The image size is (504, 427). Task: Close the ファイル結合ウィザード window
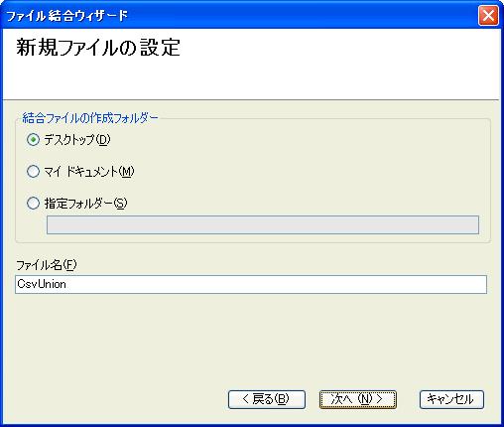488,16
